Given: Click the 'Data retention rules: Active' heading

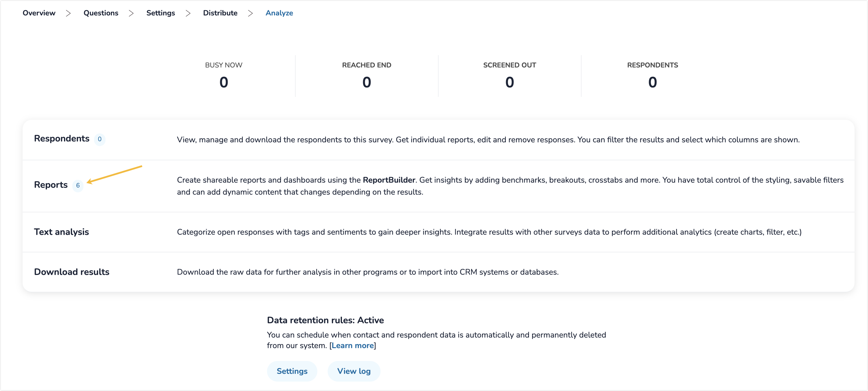Looking at the screenshot, I should (x=325, y=320).
